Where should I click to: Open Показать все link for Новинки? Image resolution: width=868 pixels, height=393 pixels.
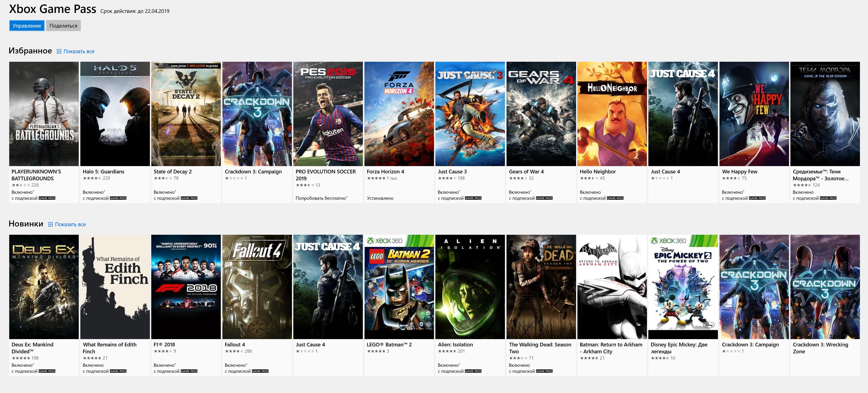[x=70, y=224]
